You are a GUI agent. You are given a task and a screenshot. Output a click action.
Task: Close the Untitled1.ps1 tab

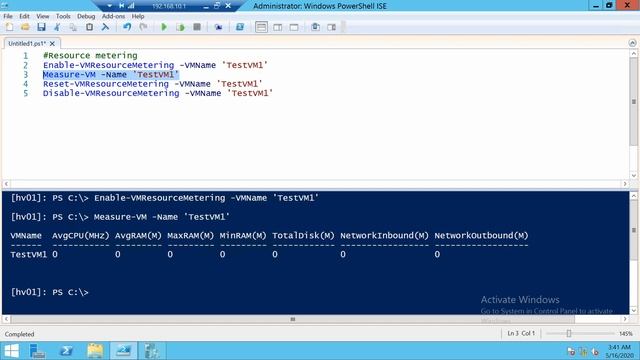pos(52,43)
